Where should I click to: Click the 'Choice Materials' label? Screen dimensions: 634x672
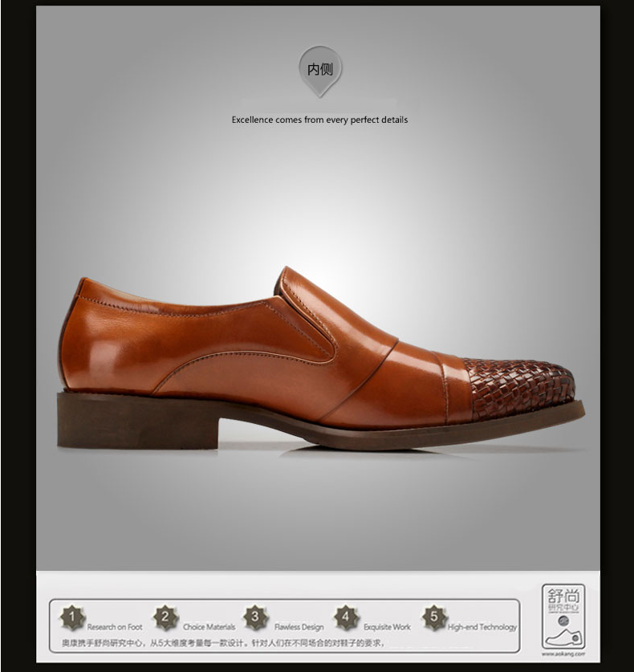click(209, 627)
